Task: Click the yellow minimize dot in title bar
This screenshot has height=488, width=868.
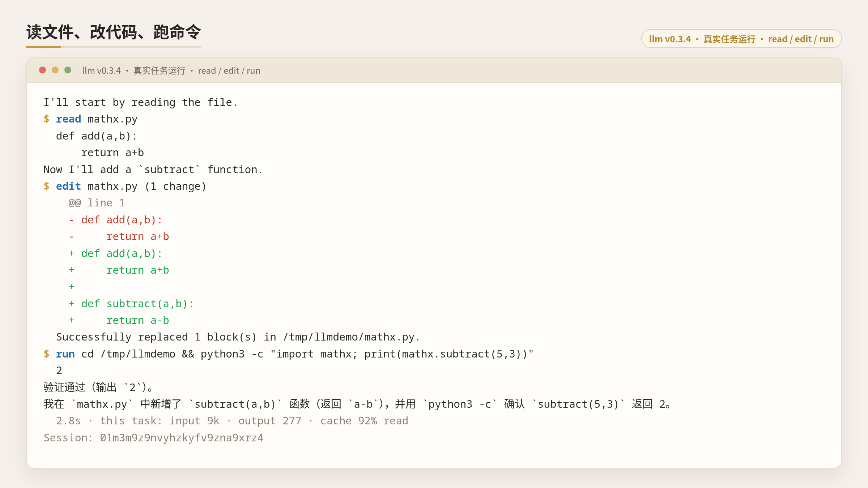Action: pyautogui.click(x=55, y=70)
